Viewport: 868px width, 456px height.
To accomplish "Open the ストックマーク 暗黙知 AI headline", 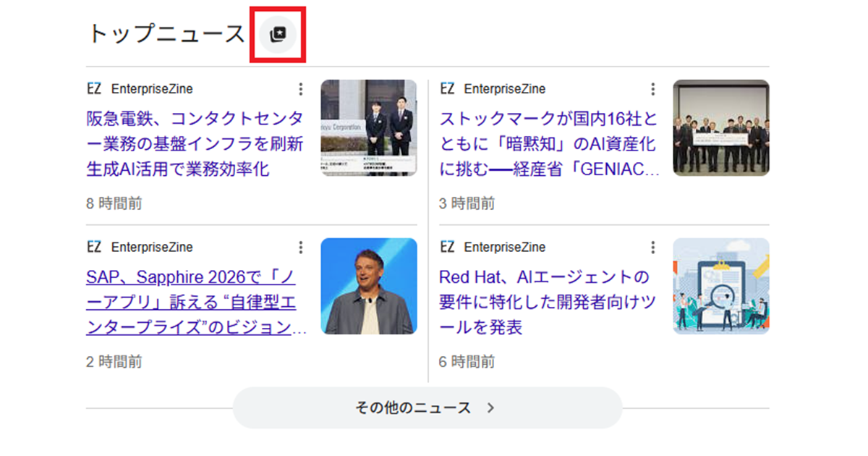I will click(x=550, y=144).
